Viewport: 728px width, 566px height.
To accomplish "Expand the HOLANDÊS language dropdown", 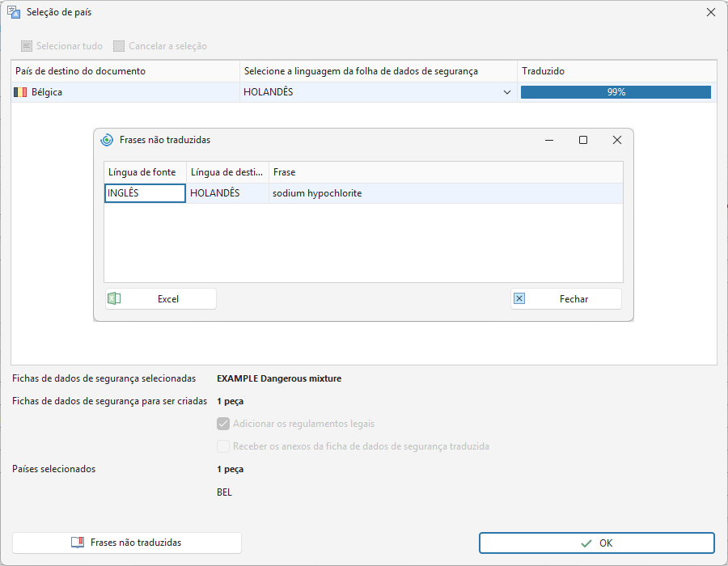I will tap(507, 92).
